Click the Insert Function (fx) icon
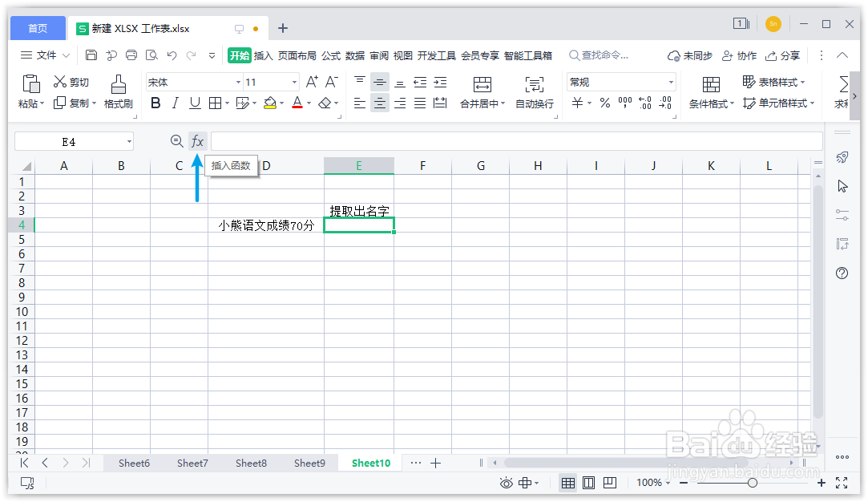This screenshot has width=868, height=502. [x=197, y=140]
